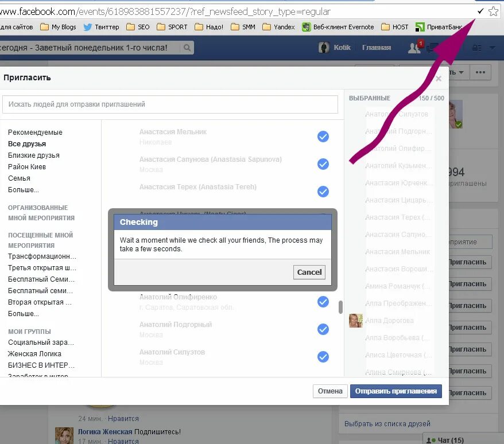
Task: Open the Надо! bookmark folder
Action: tap(209, 27)
